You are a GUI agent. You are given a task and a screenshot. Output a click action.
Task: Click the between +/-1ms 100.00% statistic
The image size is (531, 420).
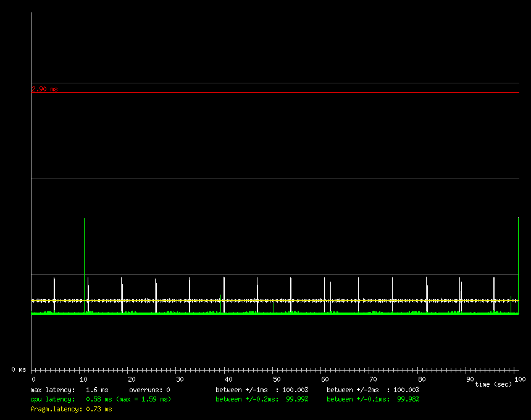(x=262, y=390)
